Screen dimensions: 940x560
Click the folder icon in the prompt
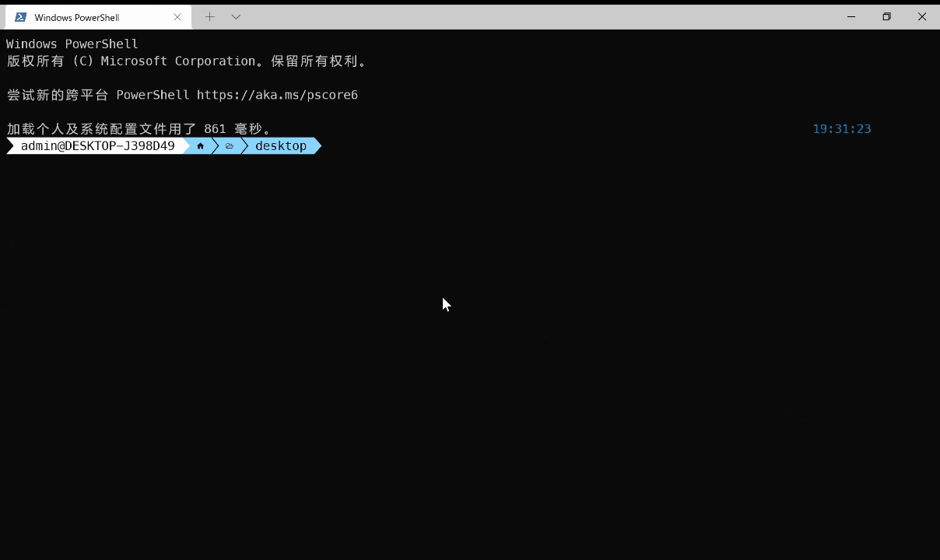coord(230,146)
